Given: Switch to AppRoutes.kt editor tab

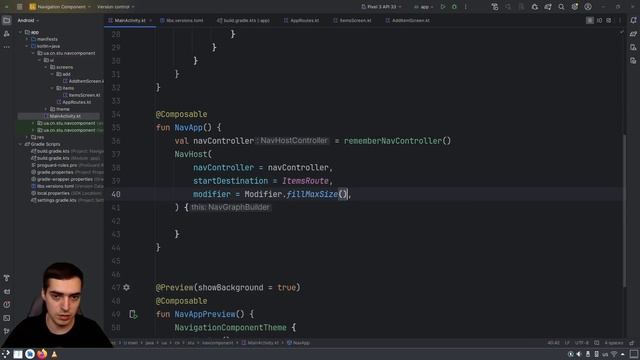Looking at the screenshot, I should (x=302, y=20).
